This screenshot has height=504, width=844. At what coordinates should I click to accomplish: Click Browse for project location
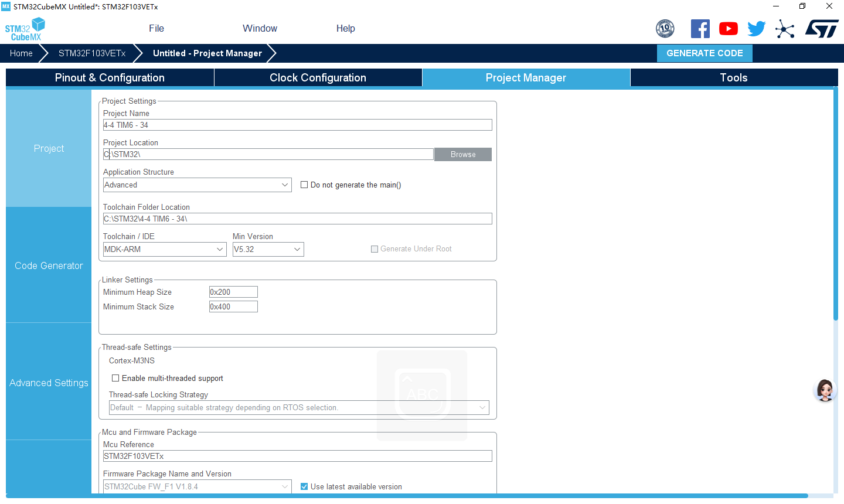click(x=462, y=154)
